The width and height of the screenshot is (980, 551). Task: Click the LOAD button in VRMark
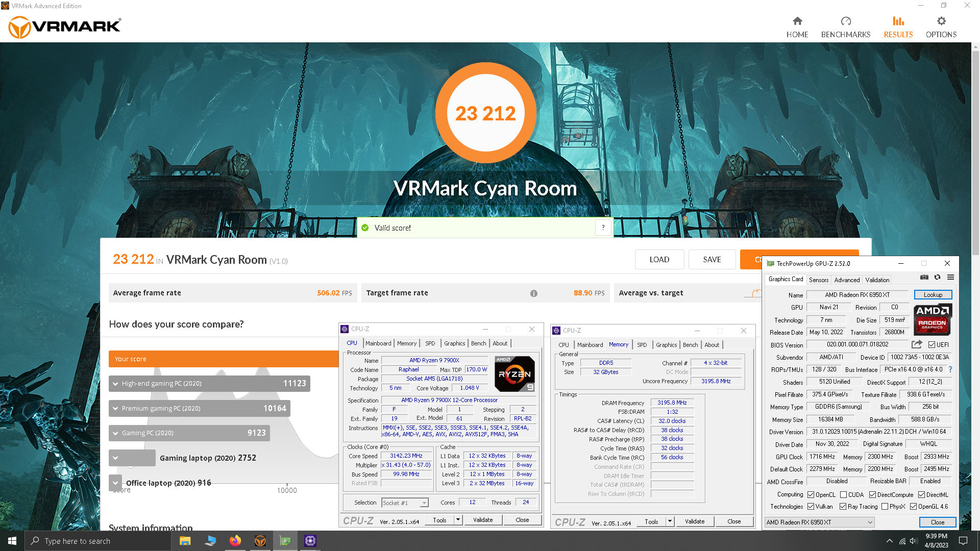[x=659, y=260]
